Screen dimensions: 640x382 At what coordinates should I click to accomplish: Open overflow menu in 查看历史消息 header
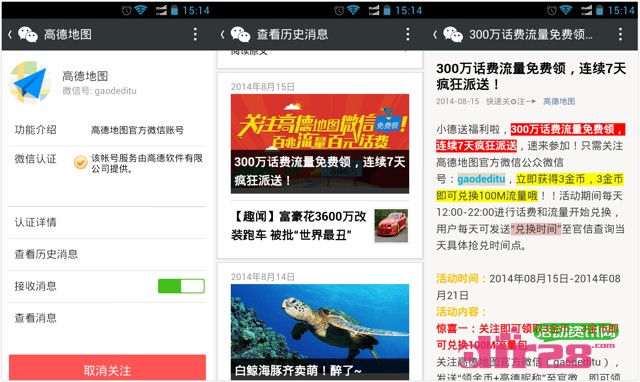(408, 34)
